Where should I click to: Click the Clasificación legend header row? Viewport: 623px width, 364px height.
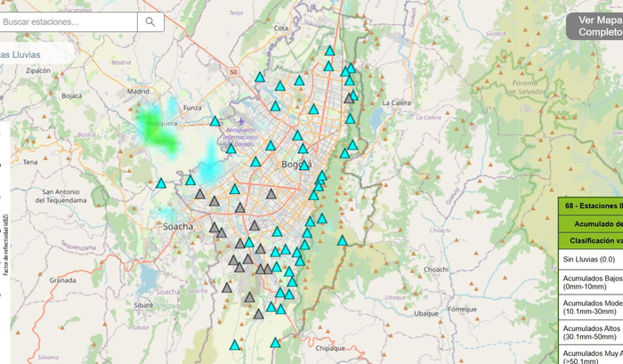590,240
